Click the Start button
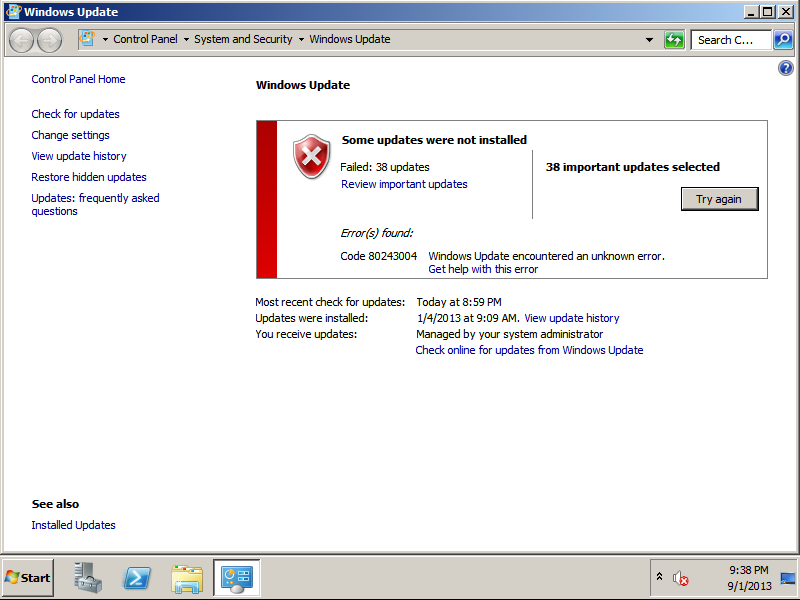 28,578
